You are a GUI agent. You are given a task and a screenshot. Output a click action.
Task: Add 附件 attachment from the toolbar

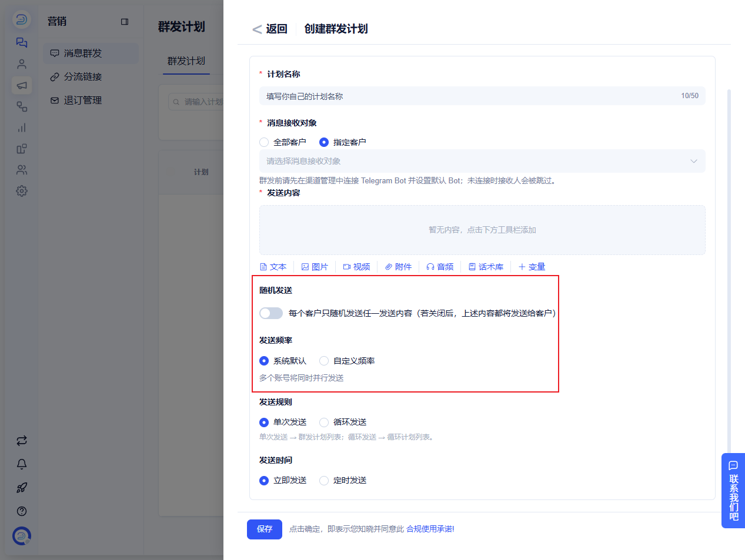398,267
